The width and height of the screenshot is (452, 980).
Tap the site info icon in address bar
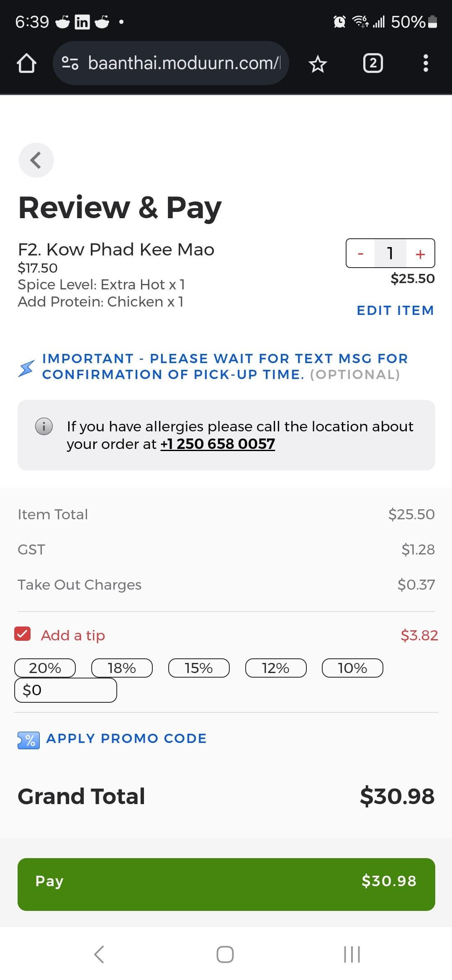click(x=70, y=64)
